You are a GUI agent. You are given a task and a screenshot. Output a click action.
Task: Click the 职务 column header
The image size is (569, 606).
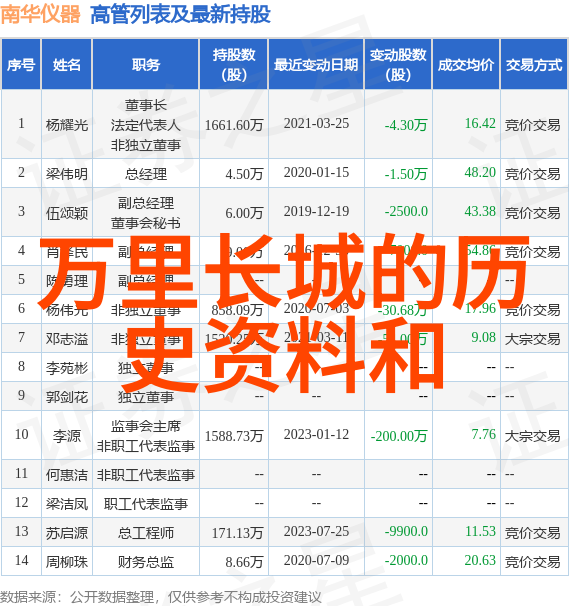click(145, 65)
